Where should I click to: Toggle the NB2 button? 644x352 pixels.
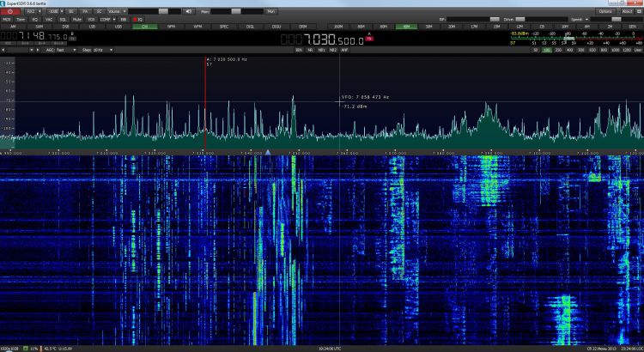click(x=333, y=50)
